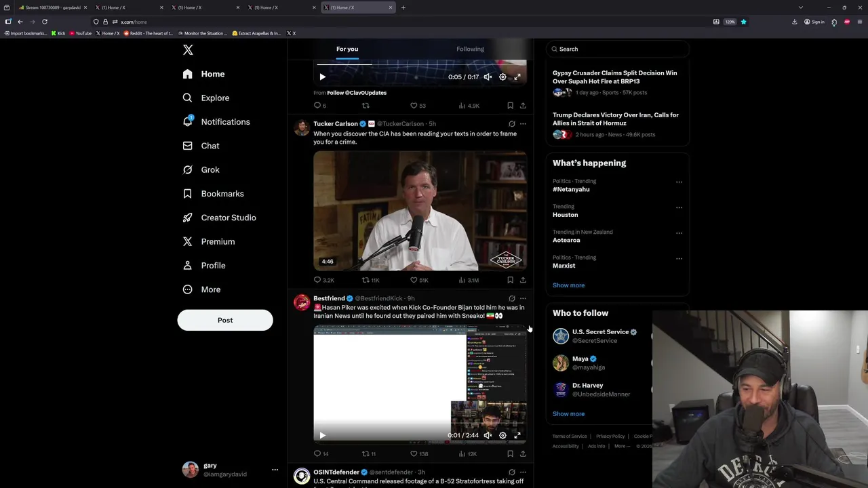The image size is (868, 488).
Task: Open the gary account menu
Action: [231, 470]
